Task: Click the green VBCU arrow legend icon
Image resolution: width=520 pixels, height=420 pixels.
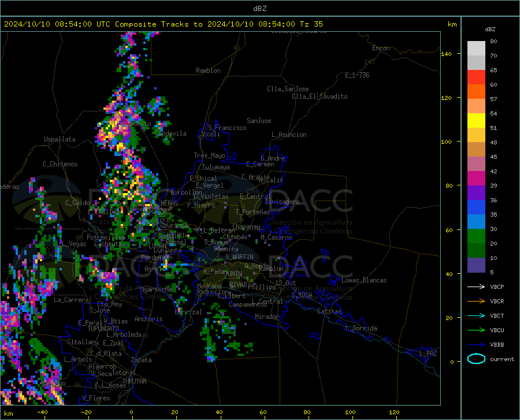Action: (x=476, y=330)
